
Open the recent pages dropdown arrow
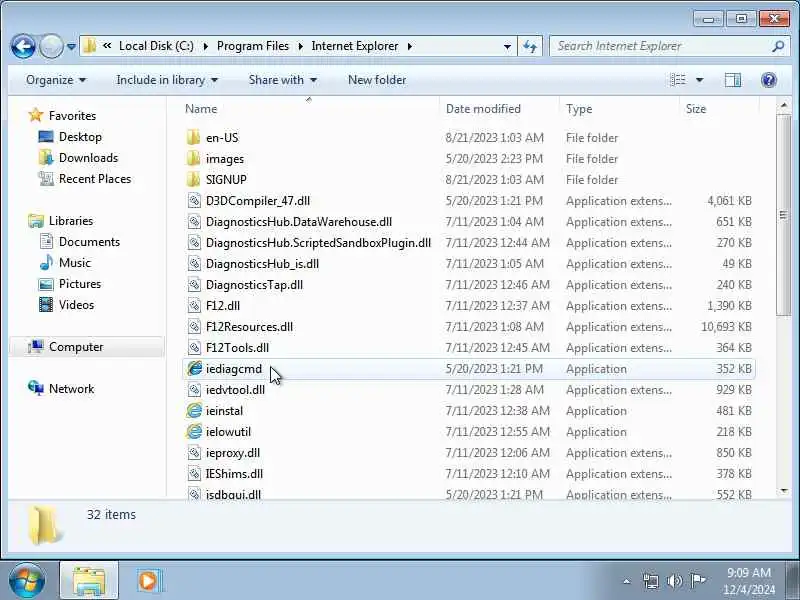click(x=71, y=46)
